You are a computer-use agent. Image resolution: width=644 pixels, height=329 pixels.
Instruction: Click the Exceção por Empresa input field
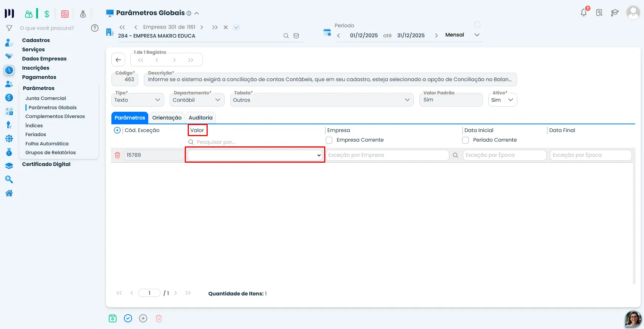click(x=387, y=155)
